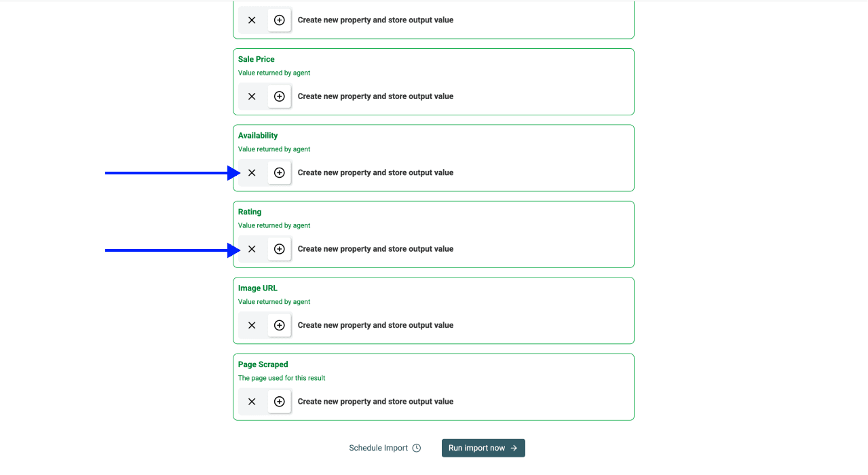Remove the Page Scraped mapping
The width and height of the screenshot is (868, 475).
252,401
